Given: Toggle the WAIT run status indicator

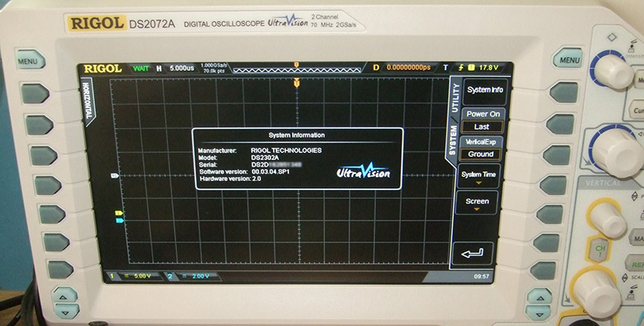Looking at the screenshot, I should [x=142, y=68].
